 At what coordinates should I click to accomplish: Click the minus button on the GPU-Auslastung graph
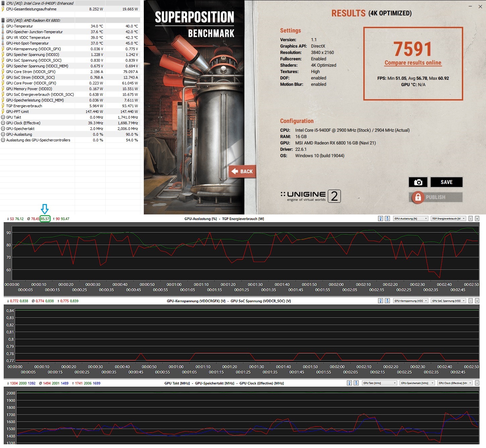pos(471,218)
